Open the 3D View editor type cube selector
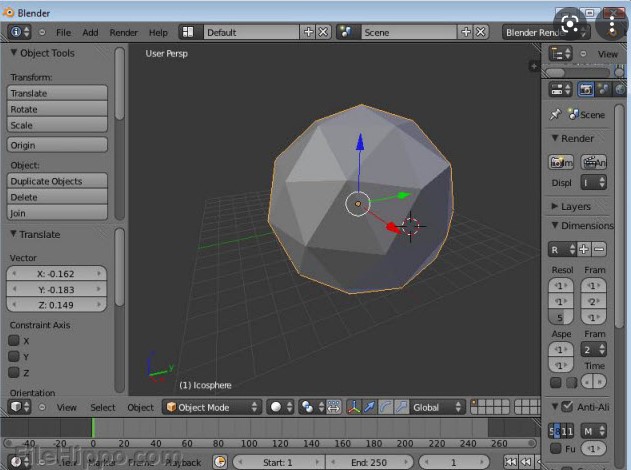Image resolution: width=631 pixels, height=470 pixels. [19, 407]
